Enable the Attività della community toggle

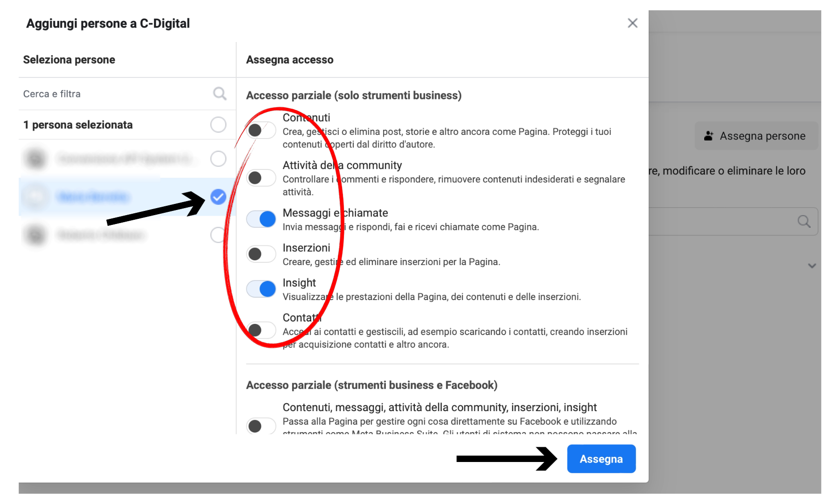(x=261, y=178)
